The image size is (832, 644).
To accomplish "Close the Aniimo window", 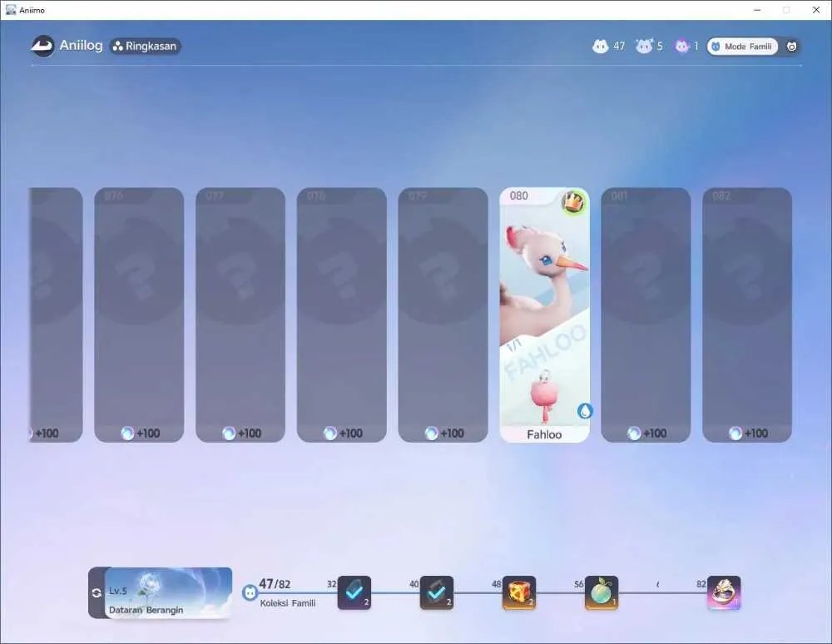I will [x=816, y=10].
